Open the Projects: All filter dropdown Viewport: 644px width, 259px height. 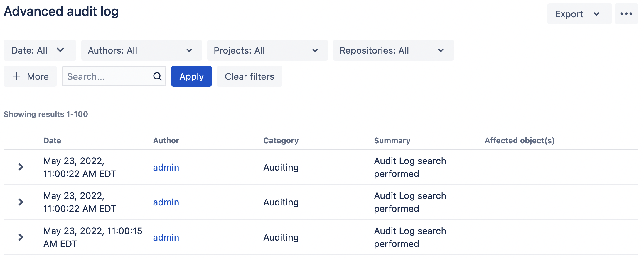267,50
